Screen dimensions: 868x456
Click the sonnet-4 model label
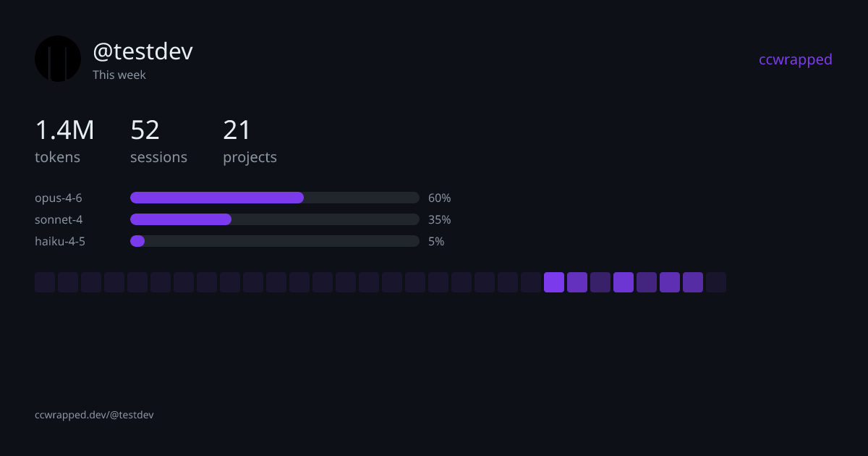54,219
